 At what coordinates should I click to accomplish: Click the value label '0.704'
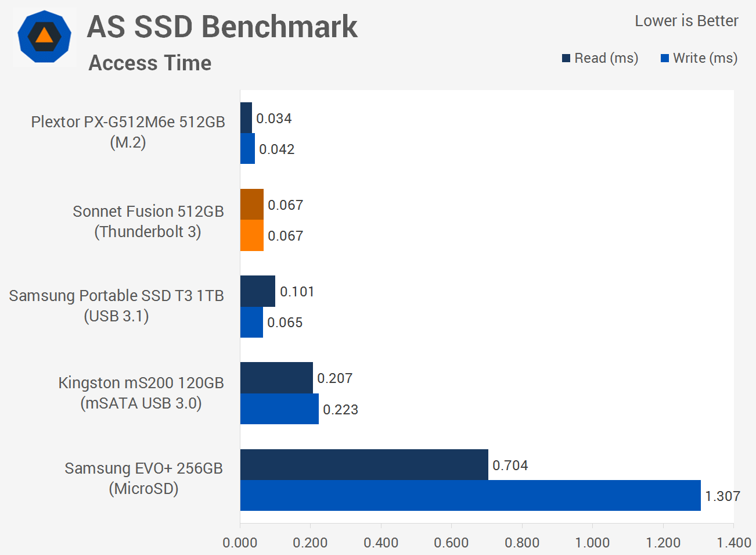510,466
